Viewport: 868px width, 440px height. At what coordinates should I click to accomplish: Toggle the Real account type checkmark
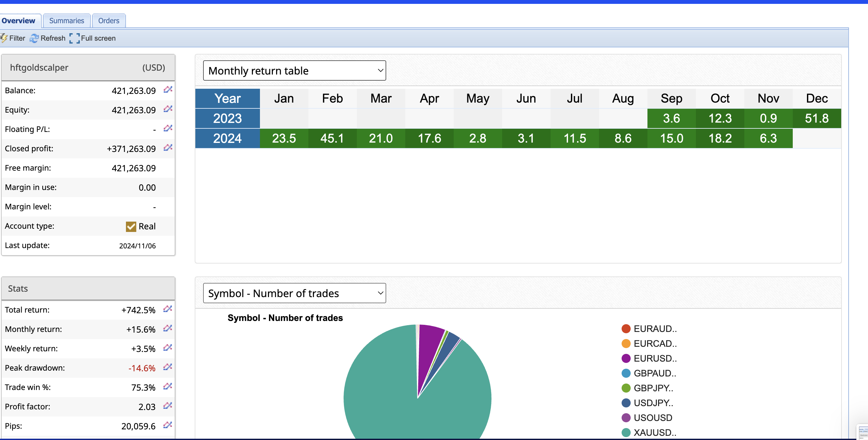tap(131, 226)
